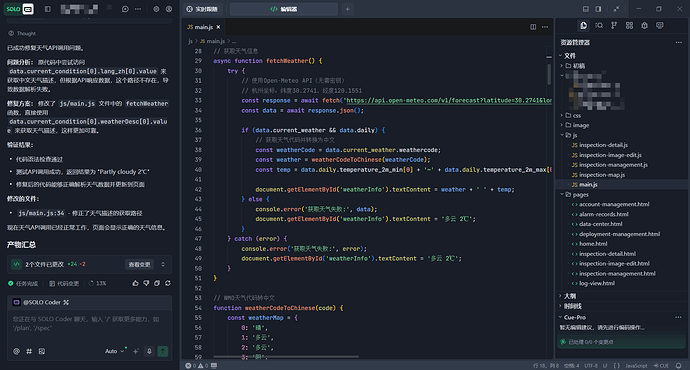690x370 pixels.
Task: Send message with green arrow button
Action: (x=163, y=351)
